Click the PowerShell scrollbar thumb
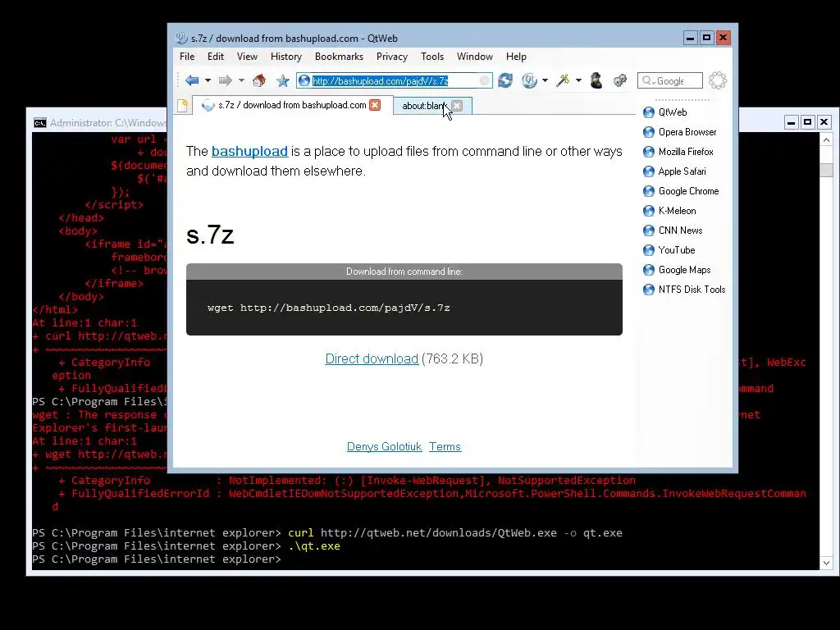Viewport: 840px width, 630px height. pos(826,169)
